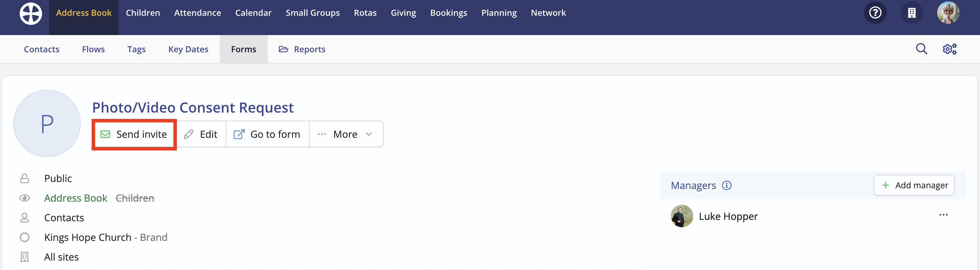Open the Tags tab

click(136, 49)
